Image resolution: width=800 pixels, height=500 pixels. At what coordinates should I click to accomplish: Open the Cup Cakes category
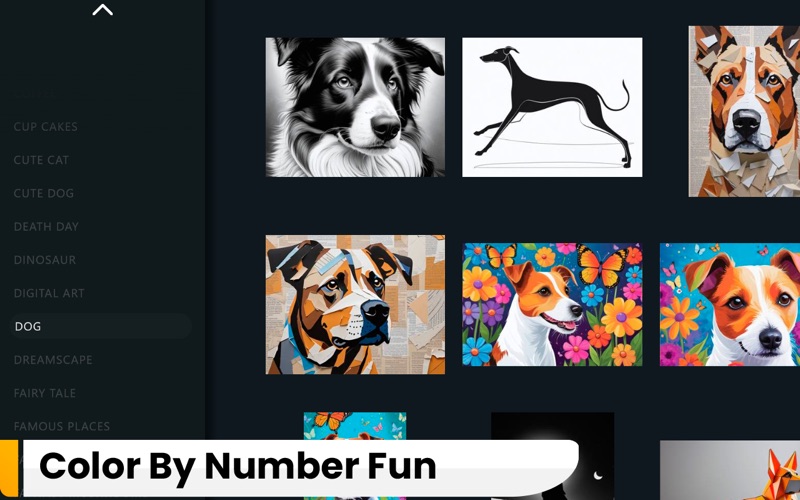pyautogui.click(x=45, y=127)
